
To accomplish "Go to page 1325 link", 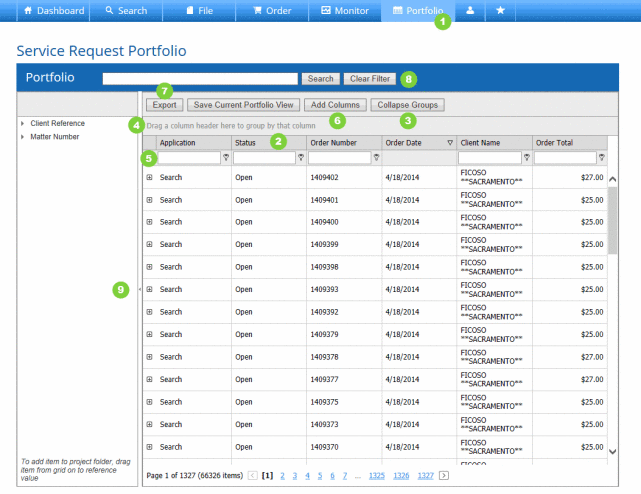I will (x=377, y=476).
